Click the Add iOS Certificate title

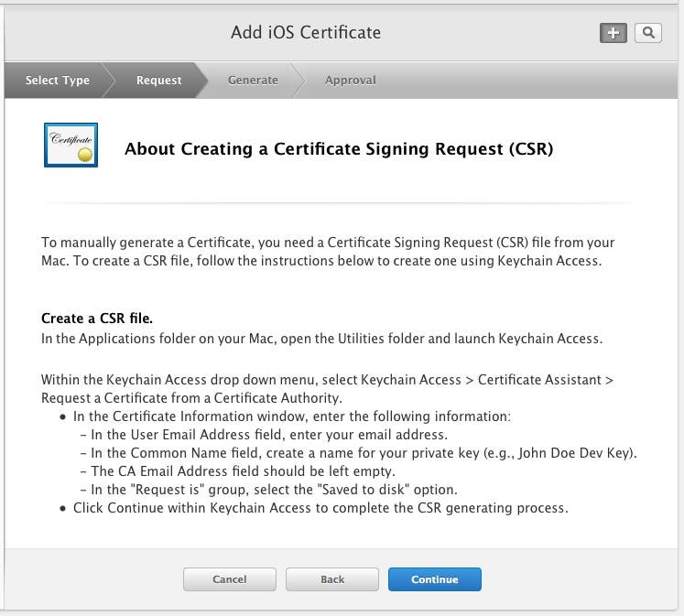305,33
